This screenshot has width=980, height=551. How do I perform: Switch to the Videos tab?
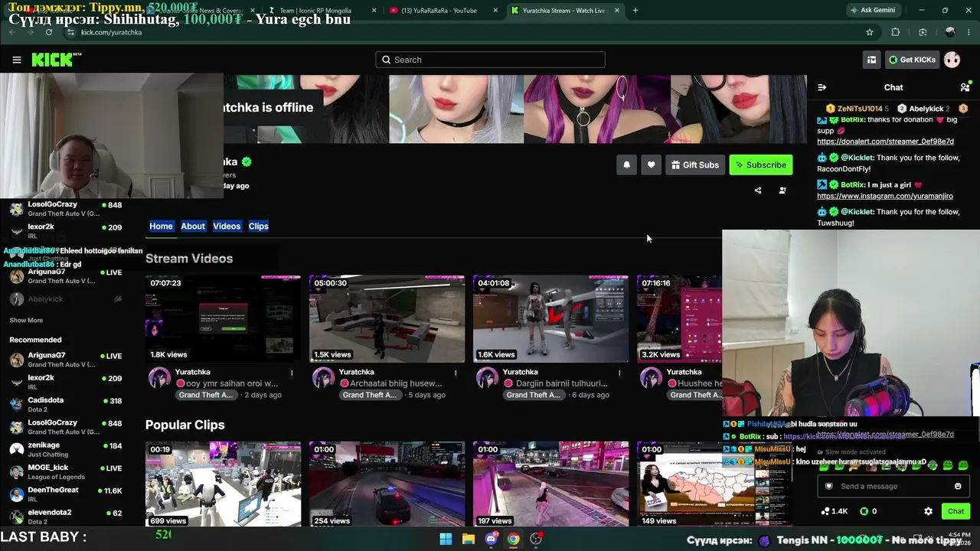pyautogui.click(x=227, y=226)
